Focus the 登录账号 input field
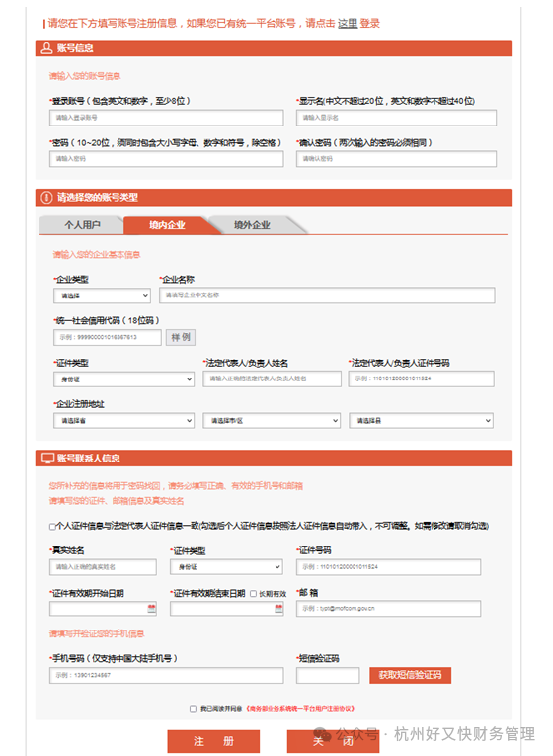The height and width of the screenshot is (756, 553). [167, 118]
